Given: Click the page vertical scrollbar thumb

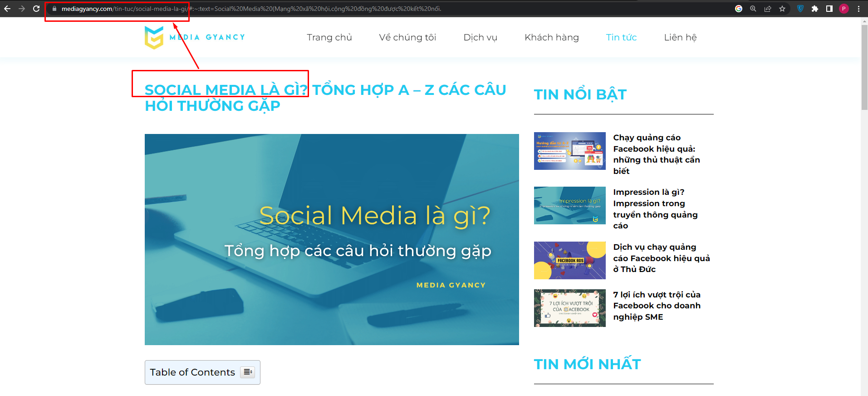Looking at the screenshot, I should coord(864,67).
